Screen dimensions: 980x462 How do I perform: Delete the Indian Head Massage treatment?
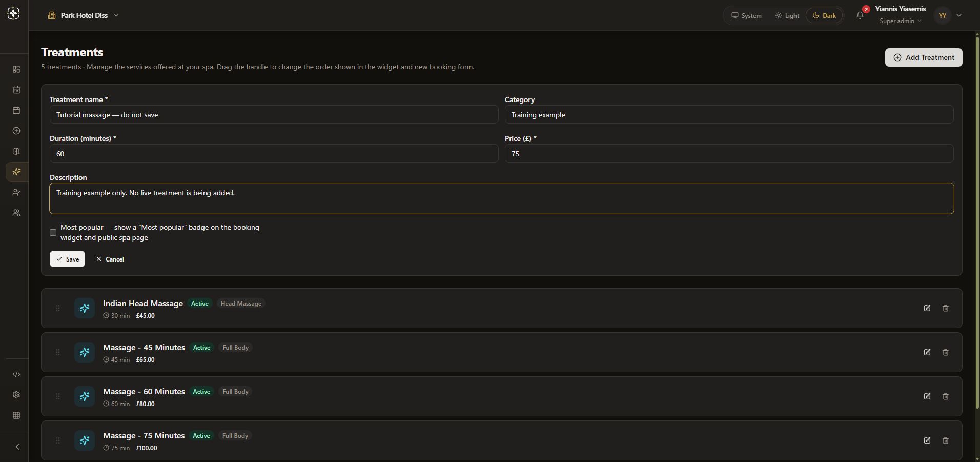coord(946,308)
